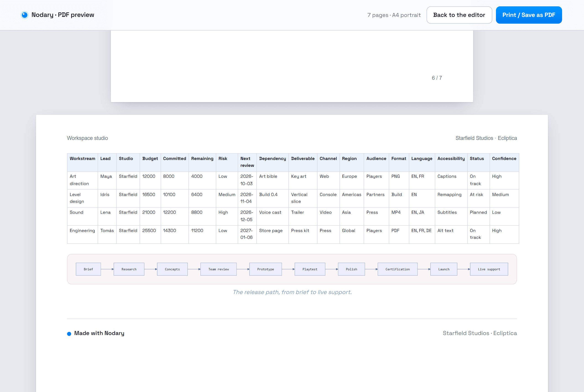Click the Polish diagram node

[351, 269]
